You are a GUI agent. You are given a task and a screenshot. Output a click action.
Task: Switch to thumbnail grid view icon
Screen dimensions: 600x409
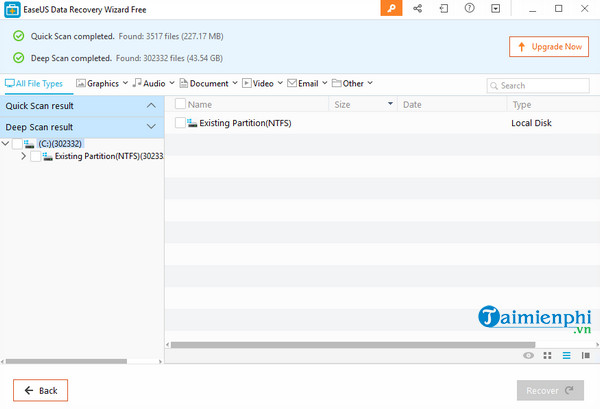(x=547, y=355)
